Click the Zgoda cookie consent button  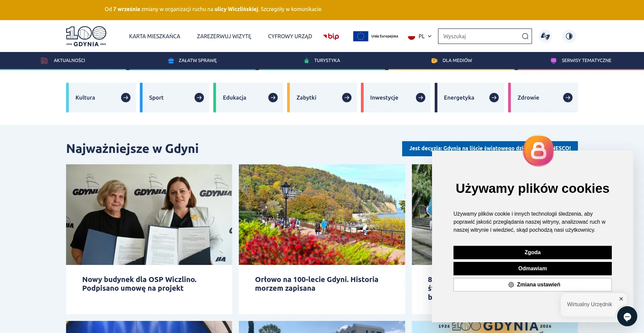pos(533,253)
